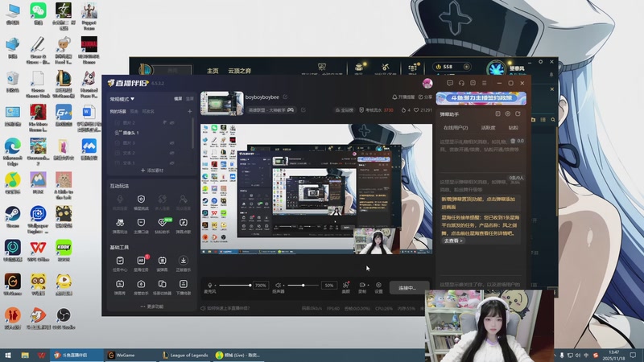Set speaker volume slider handle

(303, 285)
